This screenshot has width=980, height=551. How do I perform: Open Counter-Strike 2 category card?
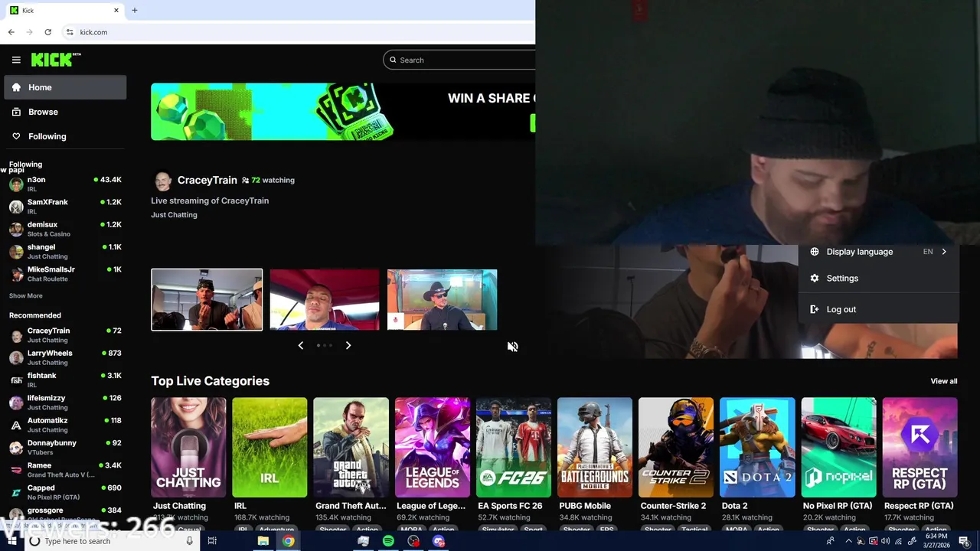[x=676, y=448]
